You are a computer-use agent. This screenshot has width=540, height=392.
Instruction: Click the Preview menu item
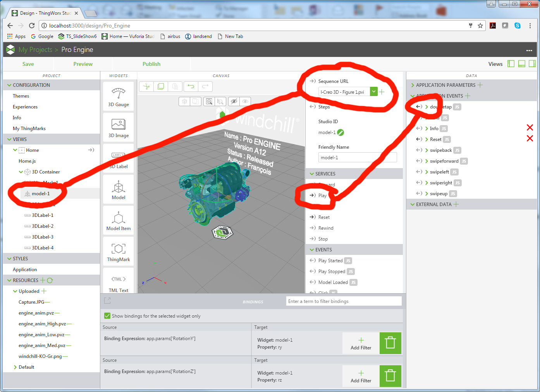(x=83, y=64)
